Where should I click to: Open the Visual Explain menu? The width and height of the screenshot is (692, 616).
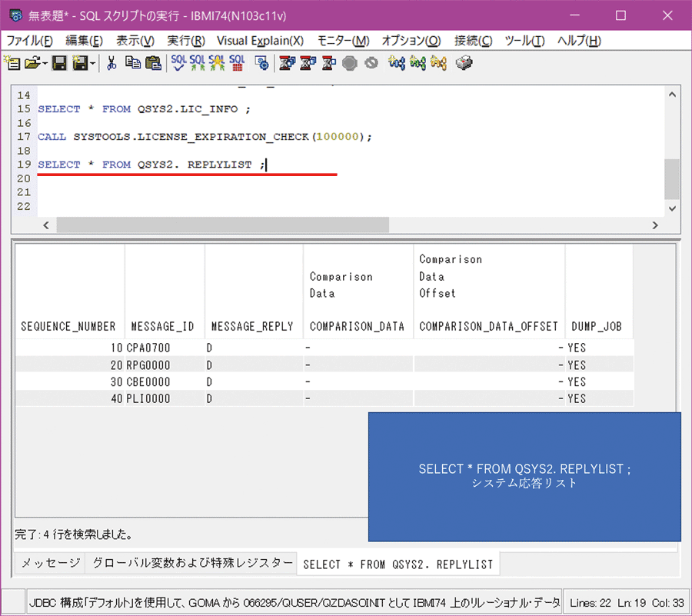click(260, 41)
